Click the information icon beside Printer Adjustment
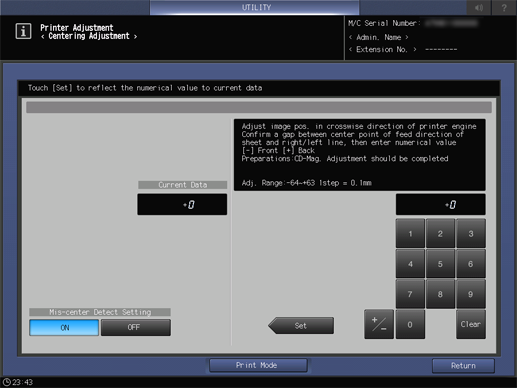 tap(23, 32)
